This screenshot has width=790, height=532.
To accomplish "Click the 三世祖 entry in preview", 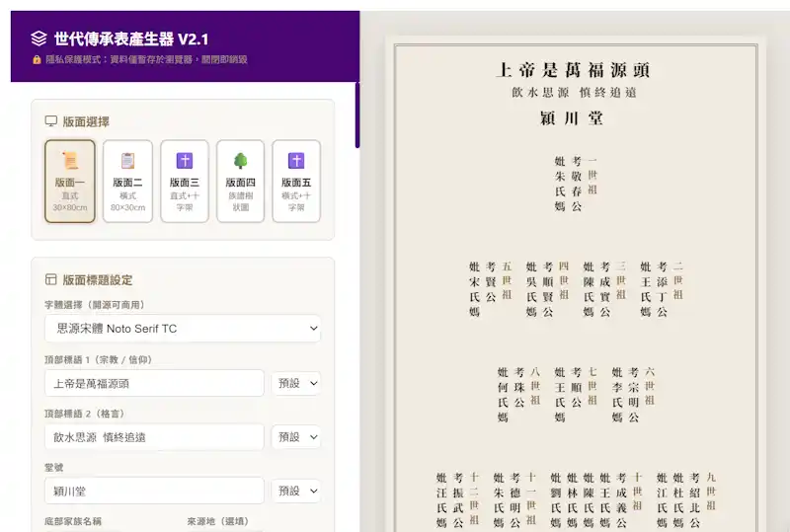I will point(604,289).
